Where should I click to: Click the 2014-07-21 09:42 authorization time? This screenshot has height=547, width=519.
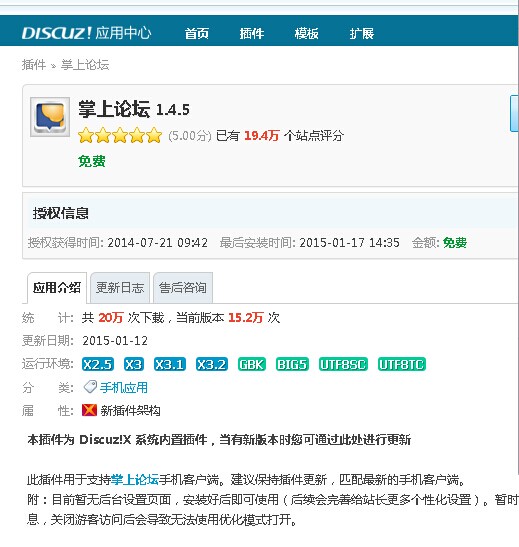tap(157, 242)
